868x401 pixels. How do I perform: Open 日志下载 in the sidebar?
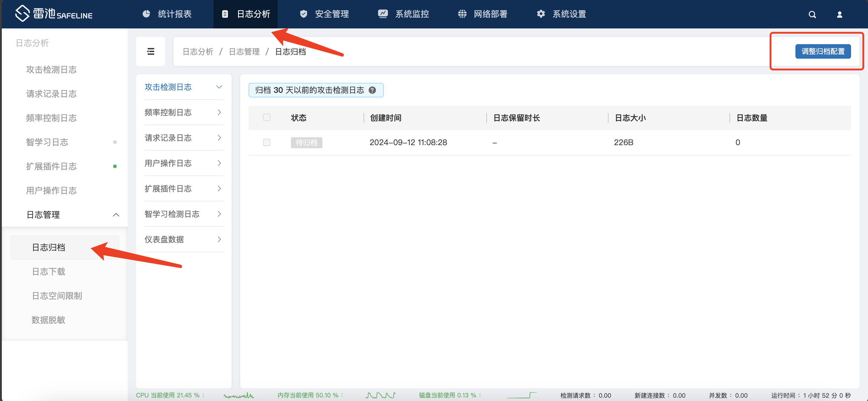(48, 272)
